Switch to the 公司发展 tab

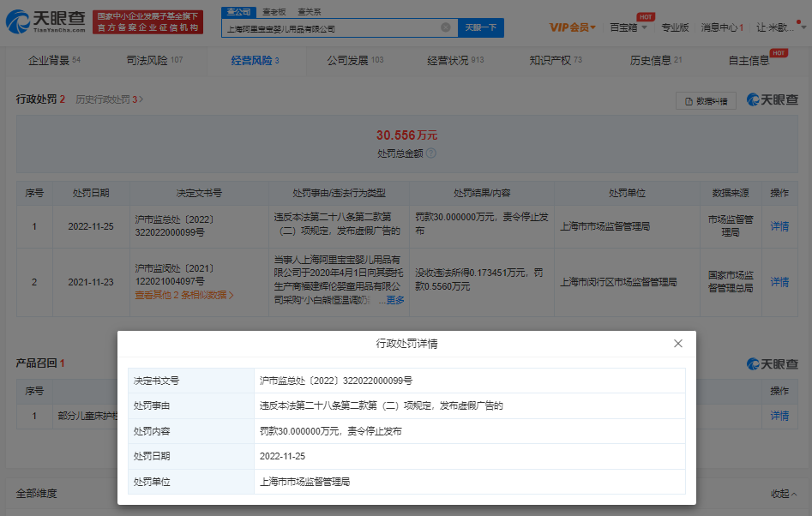click(x=355, y=61)
